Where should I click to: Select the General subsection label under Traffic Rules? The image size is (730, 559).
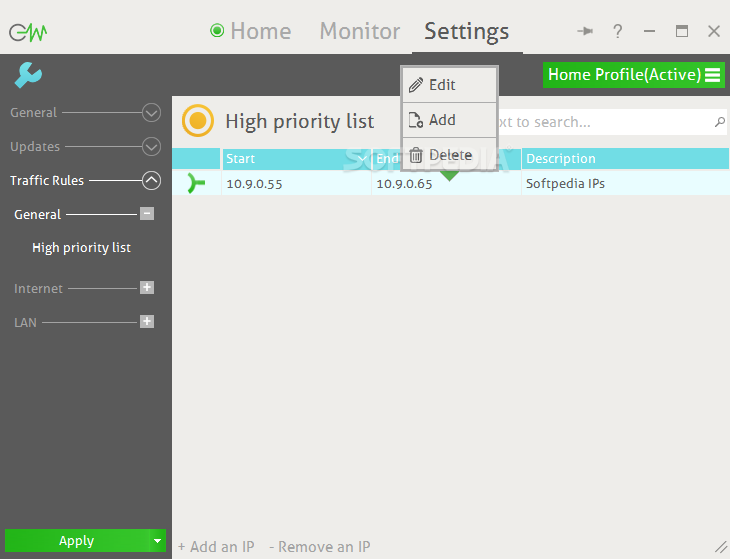[x=37, y=215]
